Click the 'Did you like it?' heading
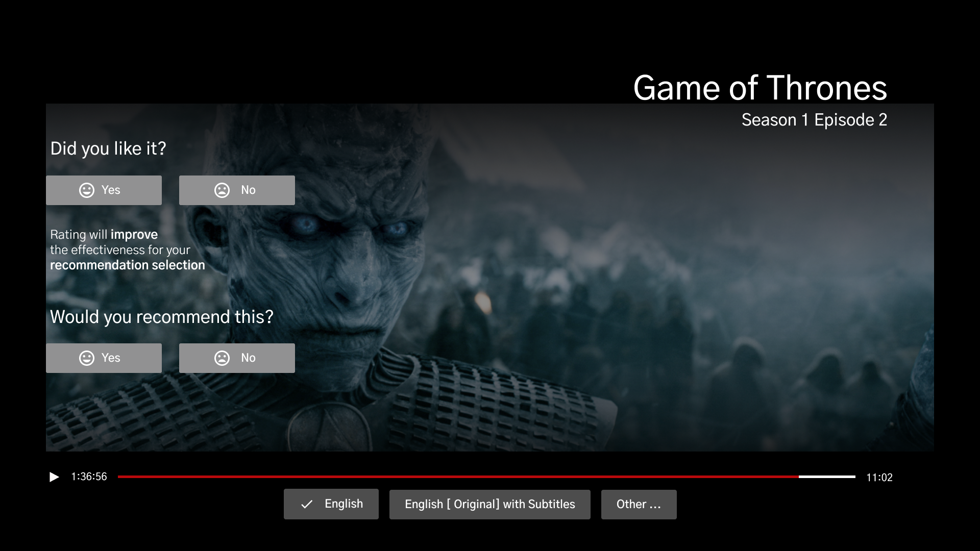 pos(108,148)
